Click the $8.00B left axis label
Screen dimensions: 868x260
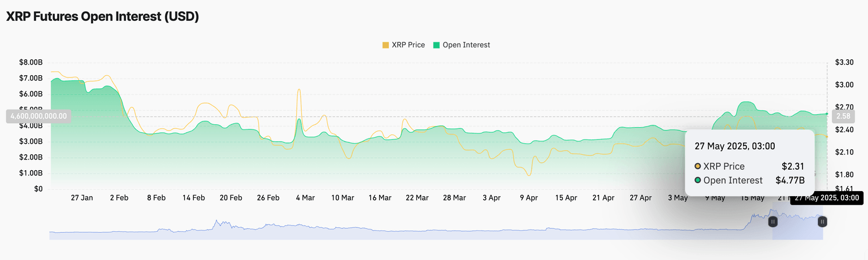(x=31, y=62)
